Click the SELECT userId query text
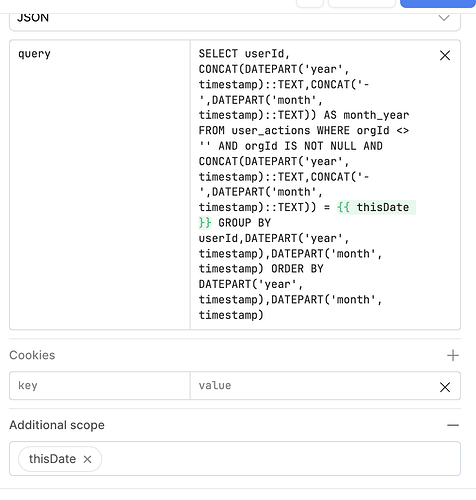 coord(244,54)
